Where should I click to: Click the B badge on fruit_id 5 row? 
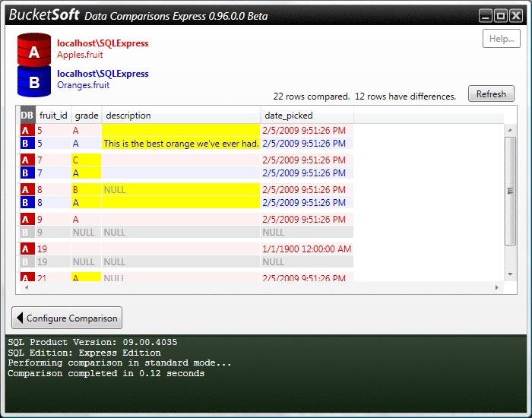(27, 143)
